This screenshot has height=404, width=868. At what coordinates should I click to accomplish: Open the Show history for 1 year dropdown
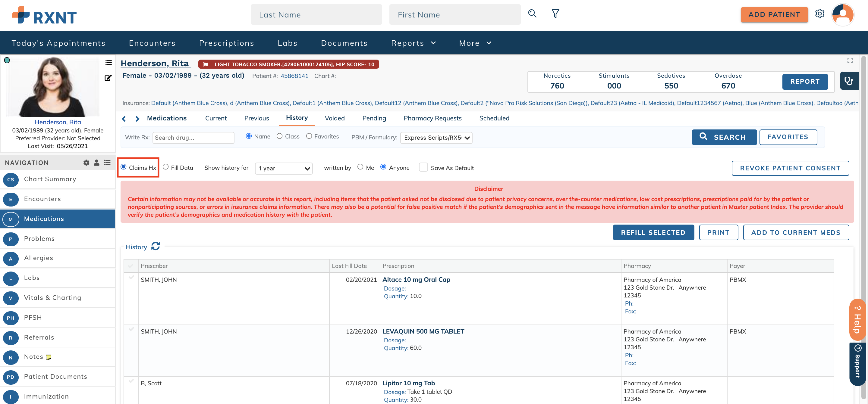tap(284, 168)
